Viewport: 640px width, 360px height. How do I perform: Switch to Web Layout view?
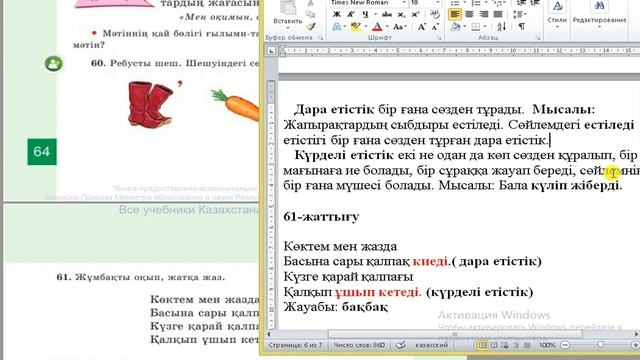click(505, 345)
